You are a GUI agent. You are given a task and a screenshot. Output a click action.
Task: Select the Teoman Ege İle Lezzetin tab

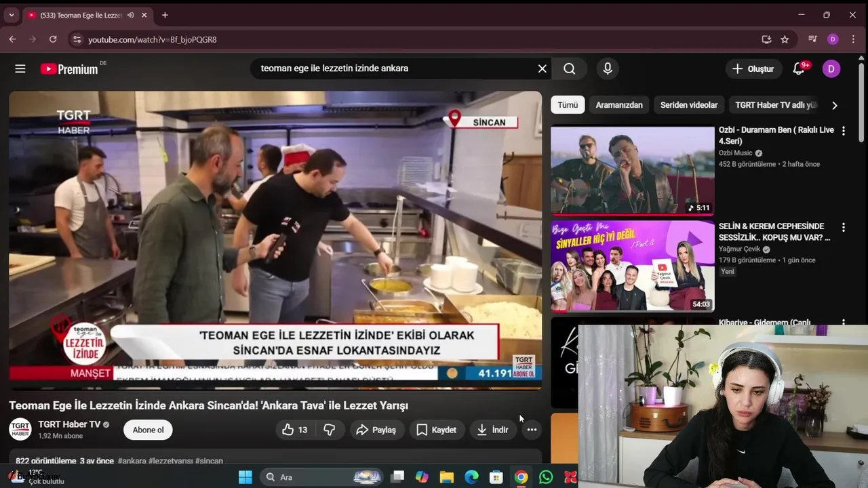(x=87, y=15)
